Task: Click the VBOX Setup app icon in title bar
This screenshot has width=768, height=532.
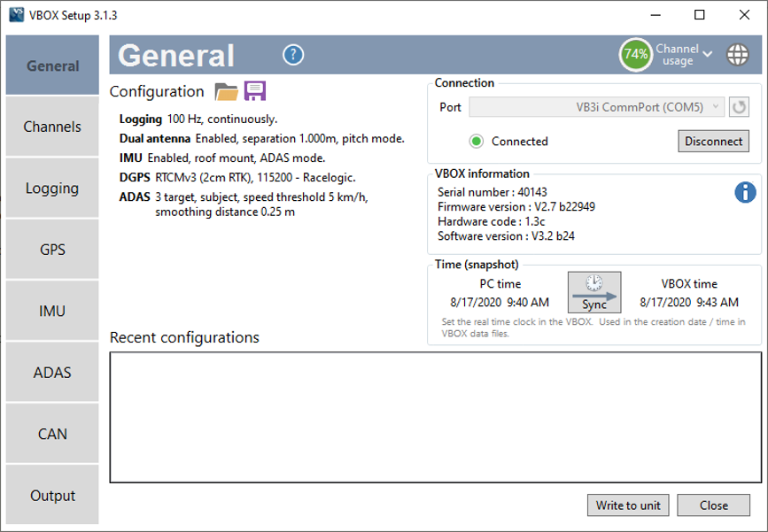Action: pos(16,15)
